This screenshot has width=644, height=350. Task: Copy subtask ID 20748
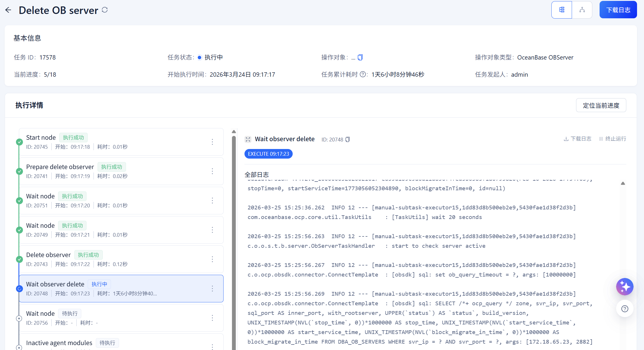coord(348,139)
